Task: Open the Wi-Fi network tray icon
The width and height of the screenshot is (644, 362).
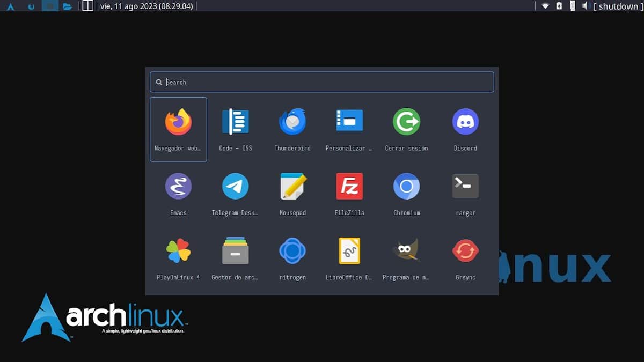Action: click(545, 6)
